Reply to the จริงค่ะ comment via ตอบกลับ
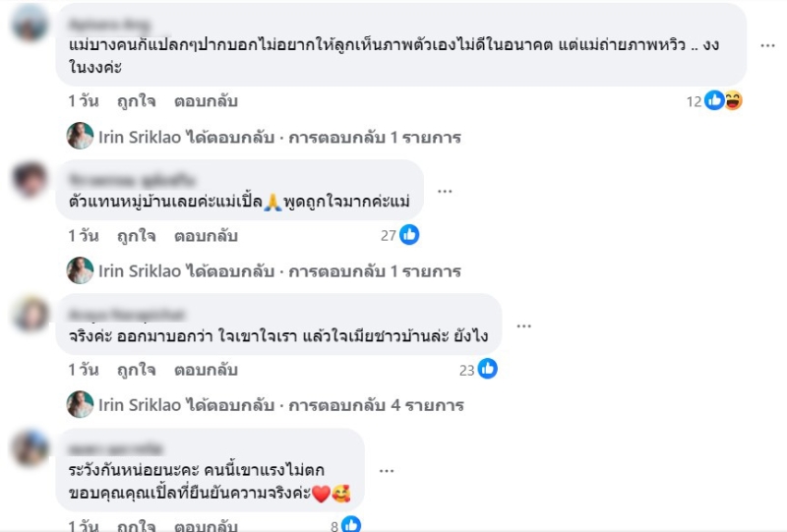The image size is (787, 532). (206, 370)
